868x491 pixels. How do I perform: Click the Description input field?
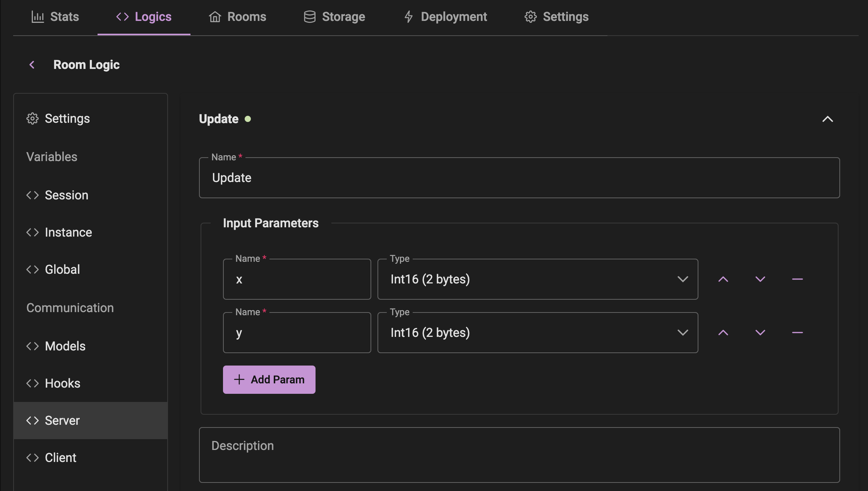[520, 455]
